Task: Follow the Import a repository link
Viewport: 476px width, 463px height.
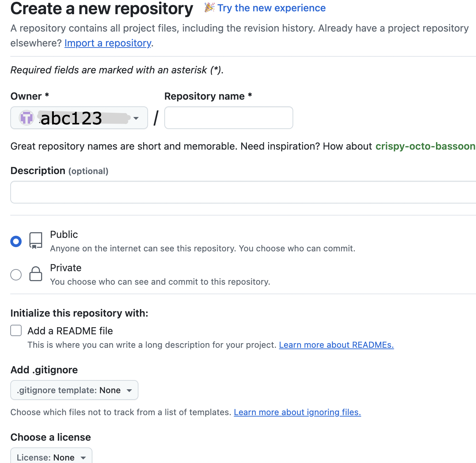Action: click(108, 43)
